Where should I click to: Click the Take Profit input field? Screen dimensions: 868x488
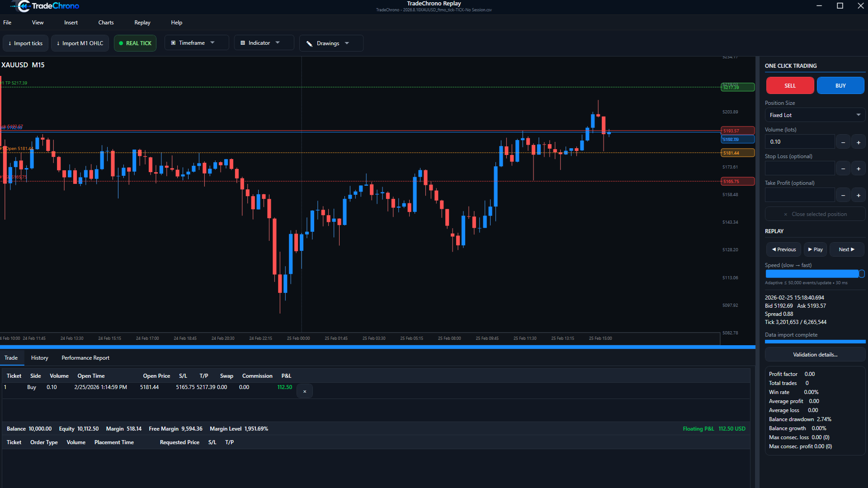[799, 195]
